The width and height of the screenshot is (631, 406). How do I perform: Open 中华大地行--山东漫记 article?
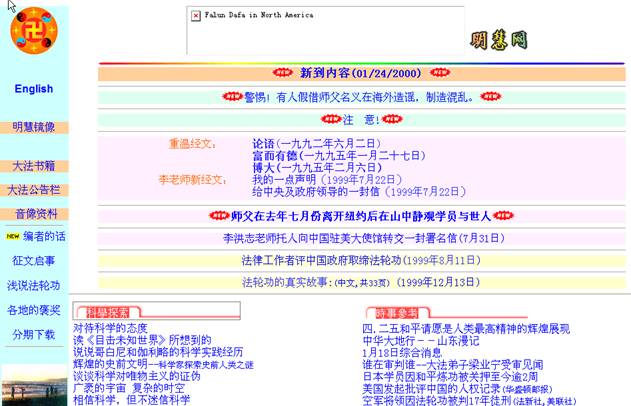click(x=421, y=341)
